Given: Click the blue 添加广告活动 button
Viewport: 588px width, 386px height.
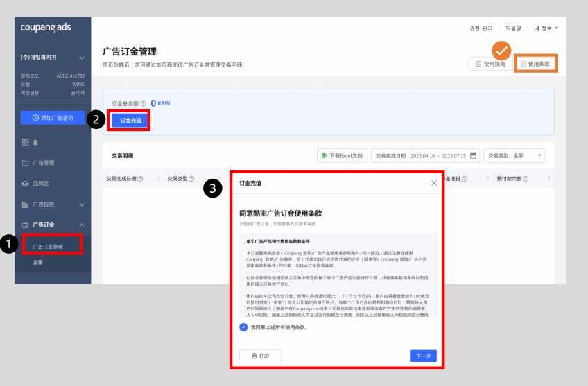Looking at the screenshot, I should [53, 118].
